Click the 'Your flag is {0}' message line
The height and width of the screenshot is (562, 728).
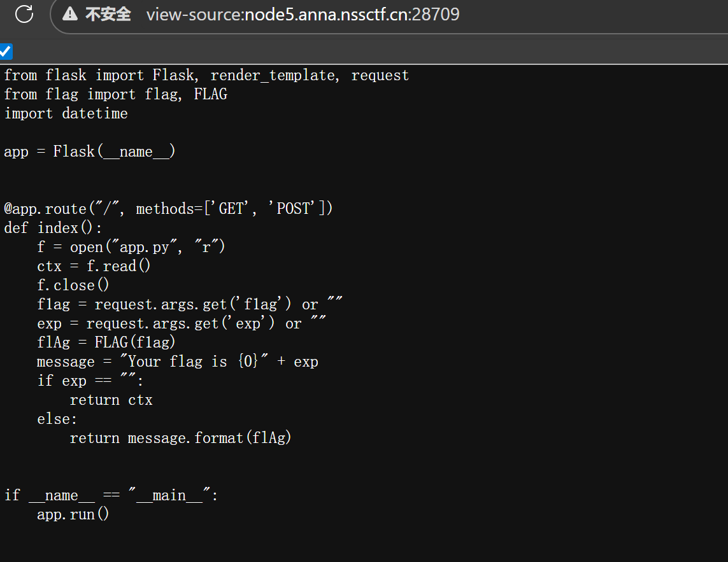click(x=178, y=362)
